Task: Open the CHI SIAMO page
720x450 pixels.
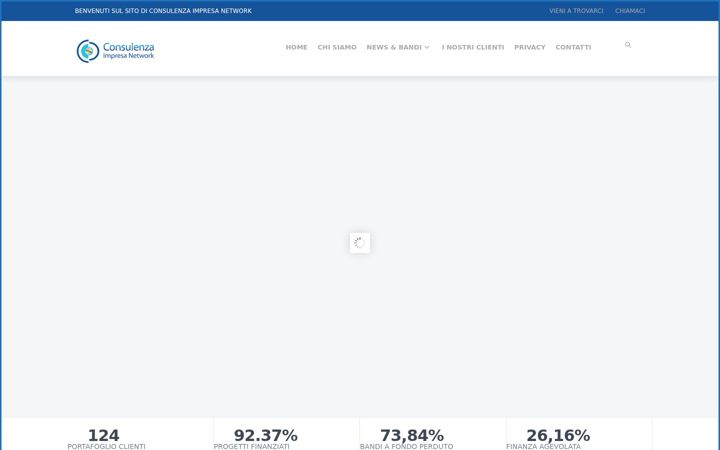Action: coord(337,47)
